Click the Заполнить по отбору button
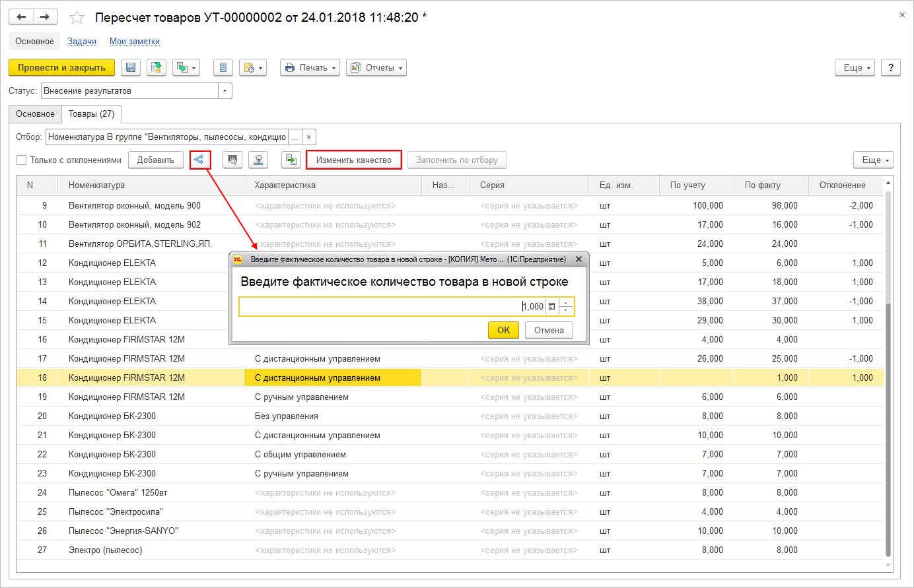Viewport: 914px width, 588px height. coord(457,160)
